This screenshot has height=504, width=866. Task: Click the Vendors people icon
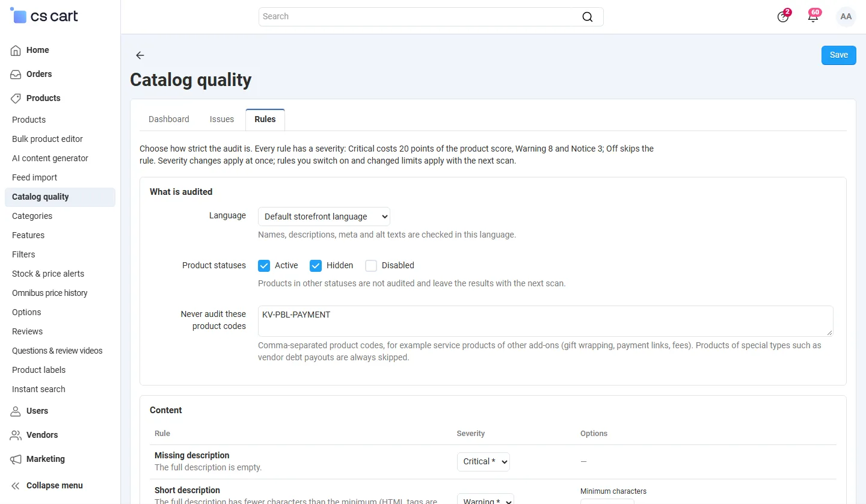[x=16, y=435]
